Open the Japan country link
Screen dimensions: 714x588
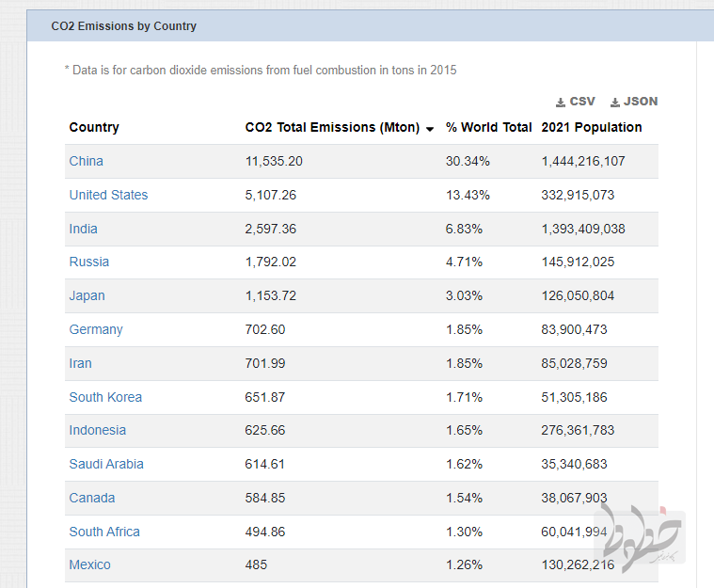pyautogui.click(x=87, y=296)
